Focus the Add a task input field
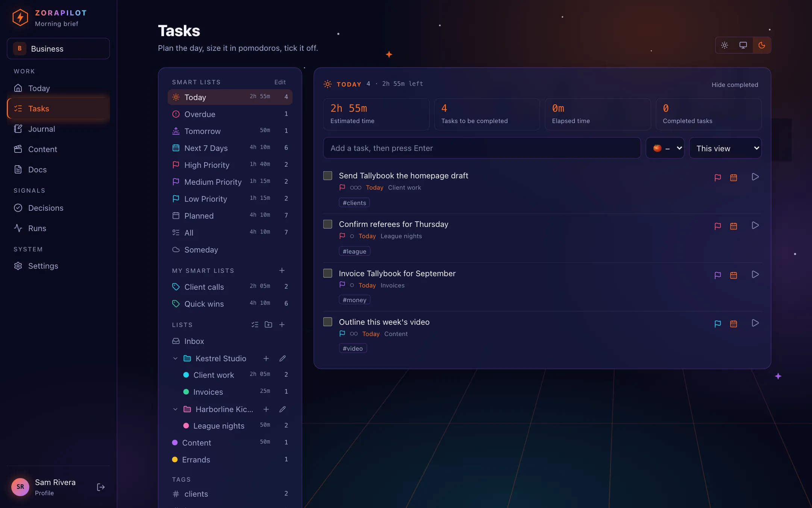Image resolution: width=812 pixels, height=508 pixels. (x=482, y=148)
